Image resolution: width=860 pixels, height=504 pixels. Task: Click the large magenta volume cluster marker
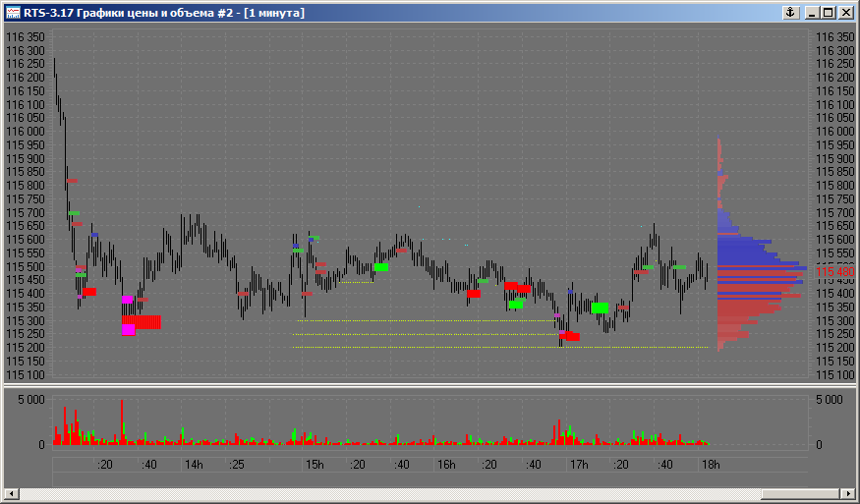(129, 329)
